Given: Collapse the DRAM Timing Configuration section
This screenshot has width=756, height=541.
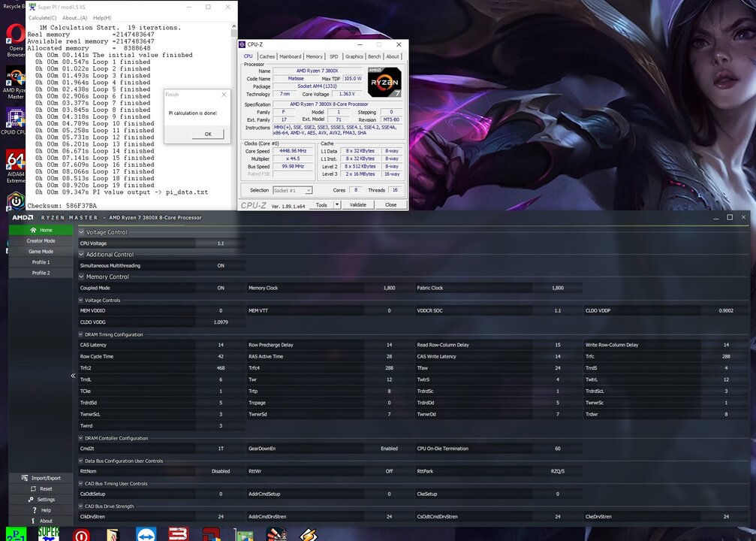Looking at the screenshot, I should 81,334.
